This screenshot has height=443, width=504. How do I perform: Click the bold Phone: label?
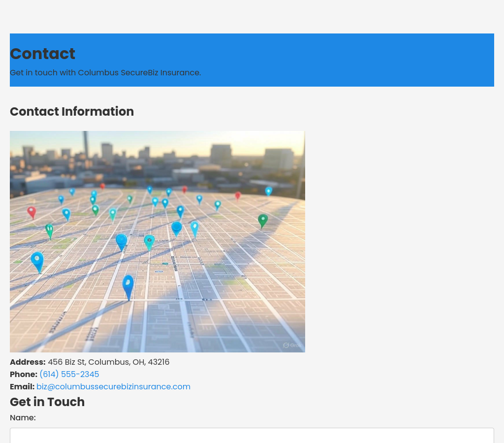(24, 375)
